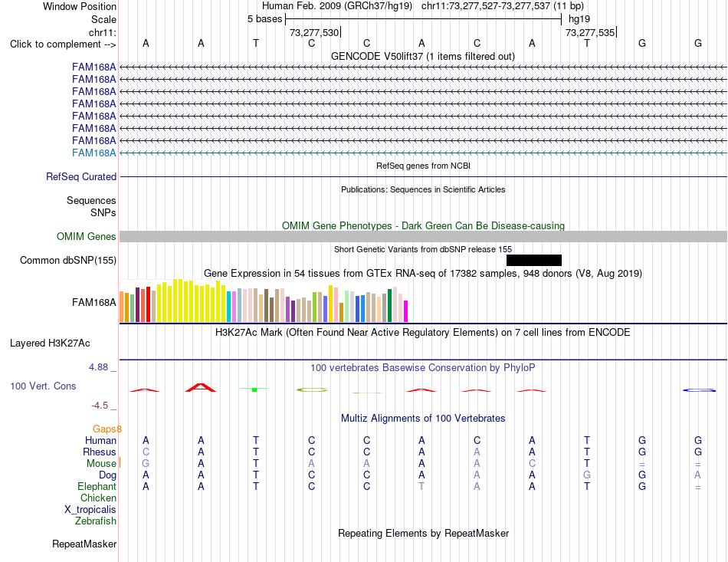Click the 'OMIM Genes' side label
728x562 pixels.
click(x=86, y=236)
